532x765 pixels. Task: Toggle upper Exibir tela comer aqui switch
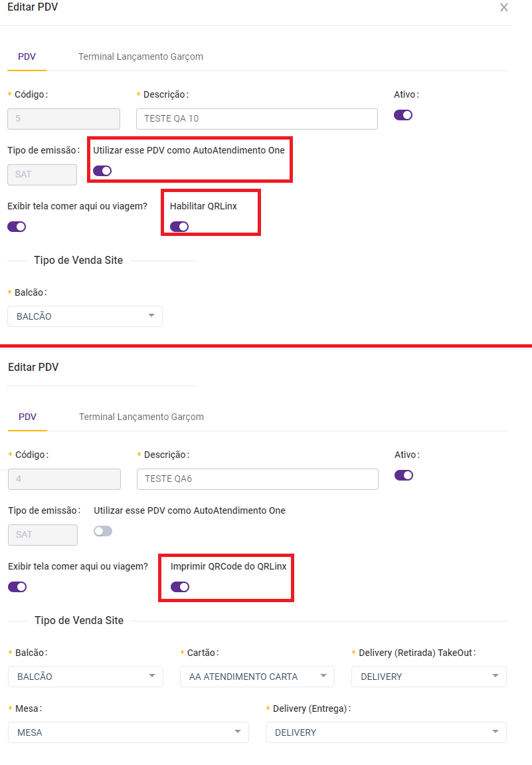tap(17, 227)
